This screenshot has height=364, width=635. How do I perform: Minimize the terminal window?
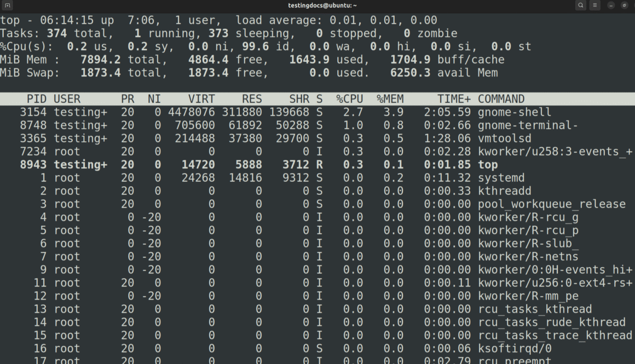610,5
